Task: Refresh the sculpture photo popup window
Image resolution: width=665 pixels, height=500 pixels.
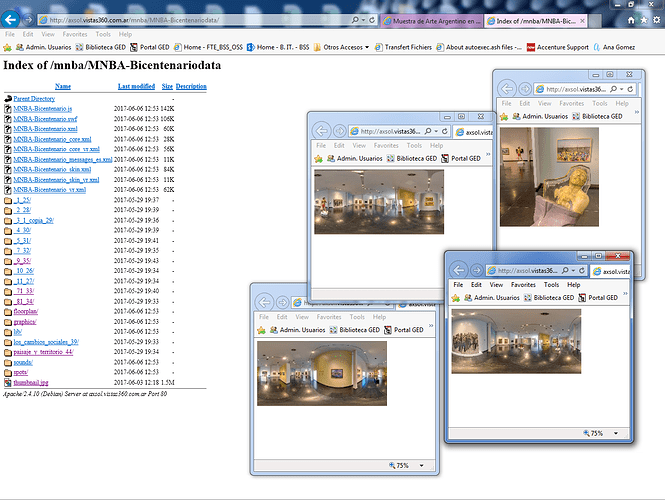Action: point(630,89)
